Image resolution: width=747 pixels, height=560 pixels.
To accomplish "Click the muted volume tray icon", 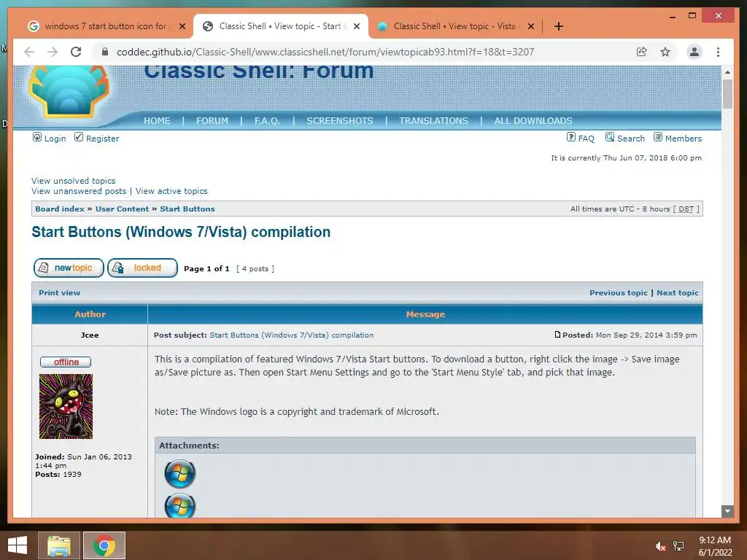I will [x=659, y=546].
